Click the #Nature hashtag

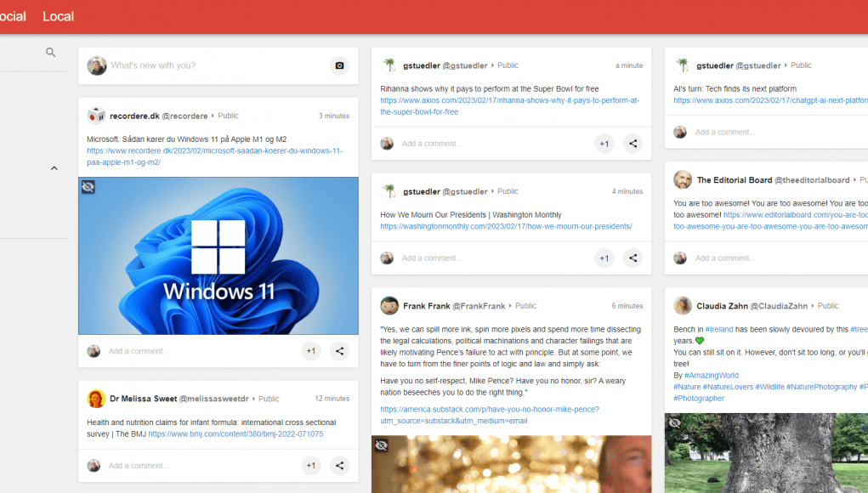tap(687, 387)
